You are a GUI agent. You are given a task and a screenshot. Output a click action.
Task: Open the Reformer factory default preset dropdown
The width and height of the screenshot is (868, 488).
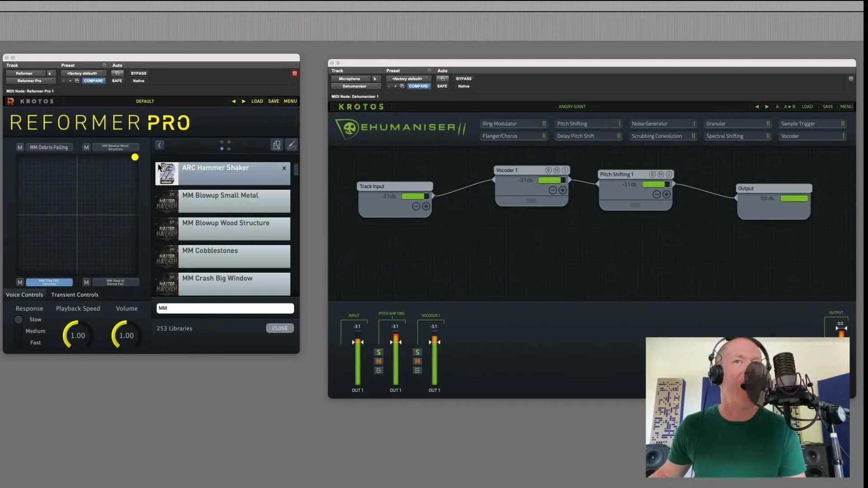point(82,73)
